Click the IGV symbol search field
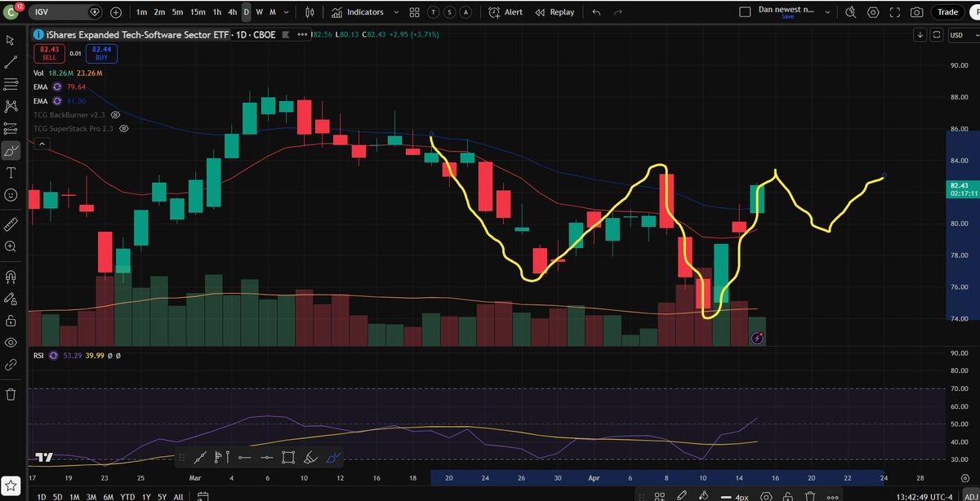Screen dimensions: 980x501 65,12
